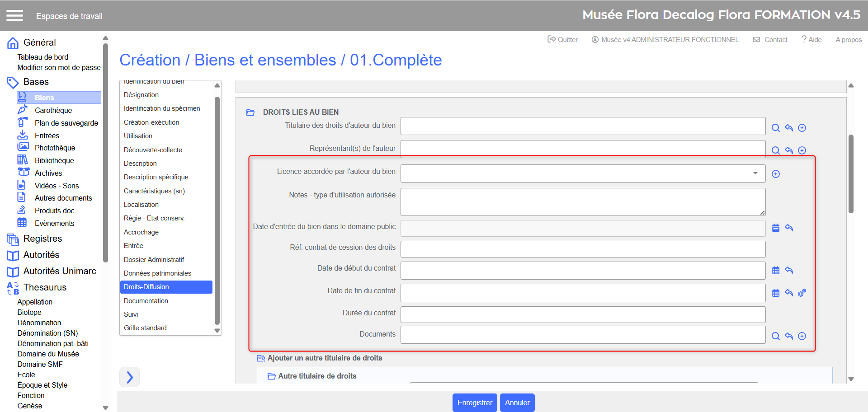This screenshot has height=412, width=868.
Task: Click the main form vertical scrollbar thumb
Action: tap(850, 174)
